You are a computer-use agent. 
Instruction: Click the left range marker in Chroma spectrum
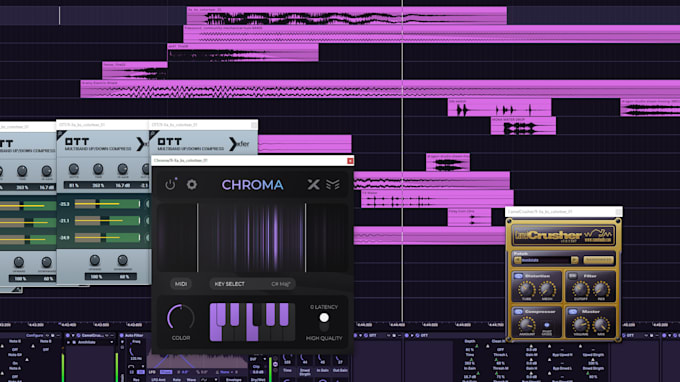click(198, 238)
